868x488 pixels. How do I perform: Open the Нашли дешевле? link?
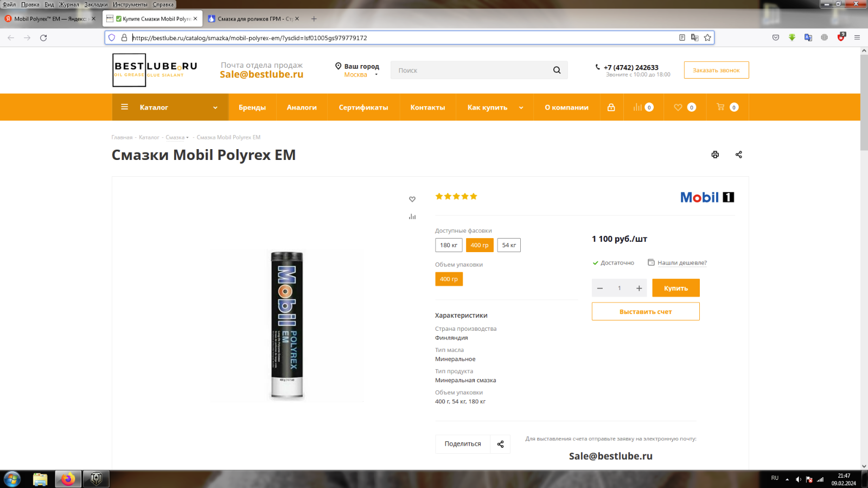[x=682, y=262]
